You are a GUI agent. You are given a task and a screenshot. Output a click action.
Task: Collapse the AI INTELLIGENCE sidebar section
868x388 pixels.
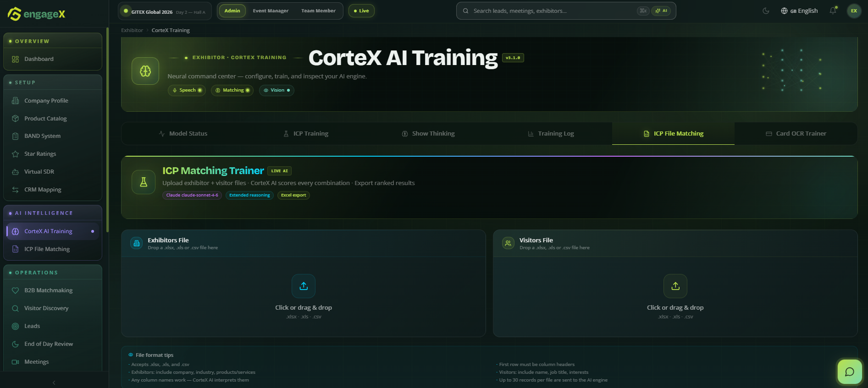(53, 213)
